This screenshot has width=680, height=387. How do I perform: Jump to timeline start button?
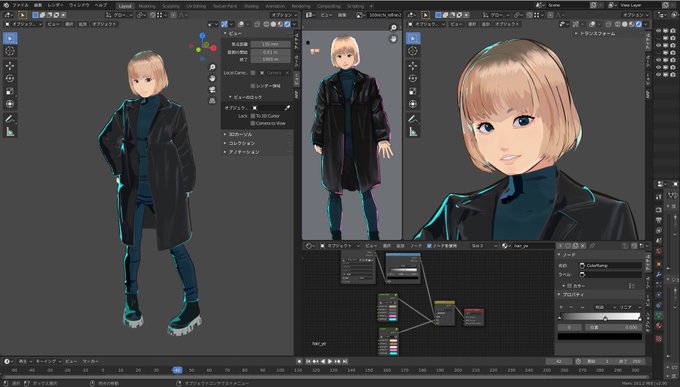click(308, 361)
